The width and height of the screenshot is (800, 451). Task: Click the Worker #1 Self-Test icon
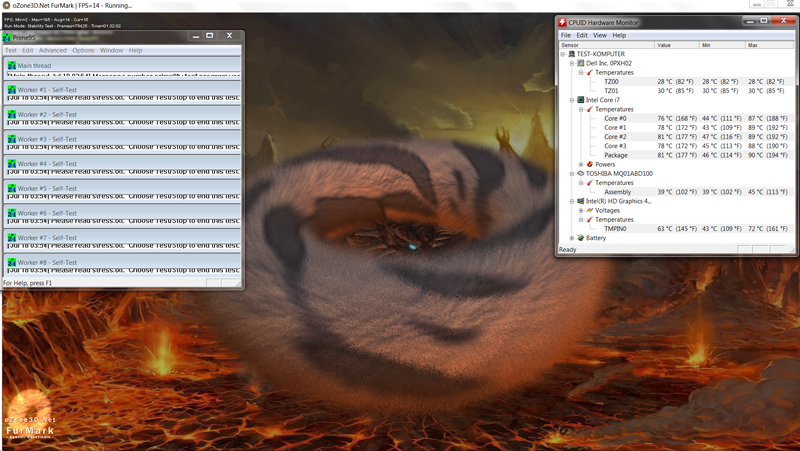coord(12,90)
